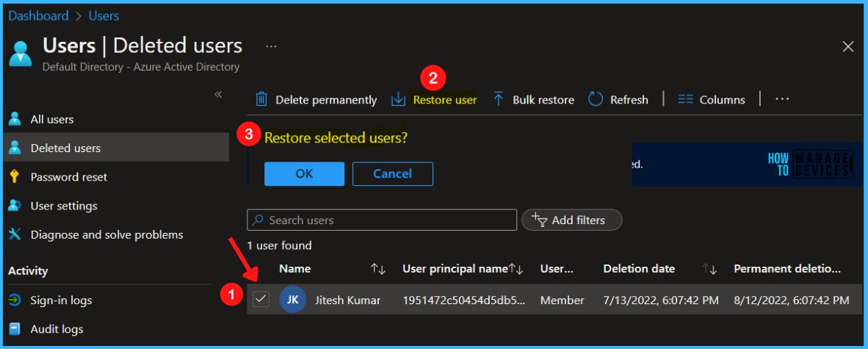Click the JK user avatar
868x349 pixels.
tap(293, 300)
